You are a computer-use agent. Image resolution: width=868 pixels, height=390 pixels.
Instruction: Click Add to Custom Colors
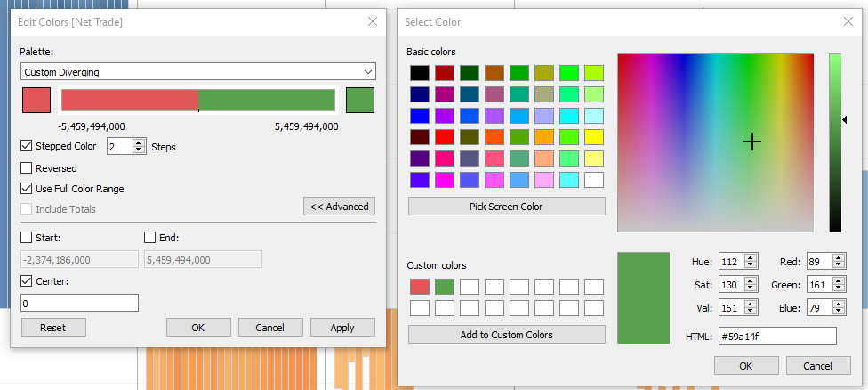(x=506, y=335)
